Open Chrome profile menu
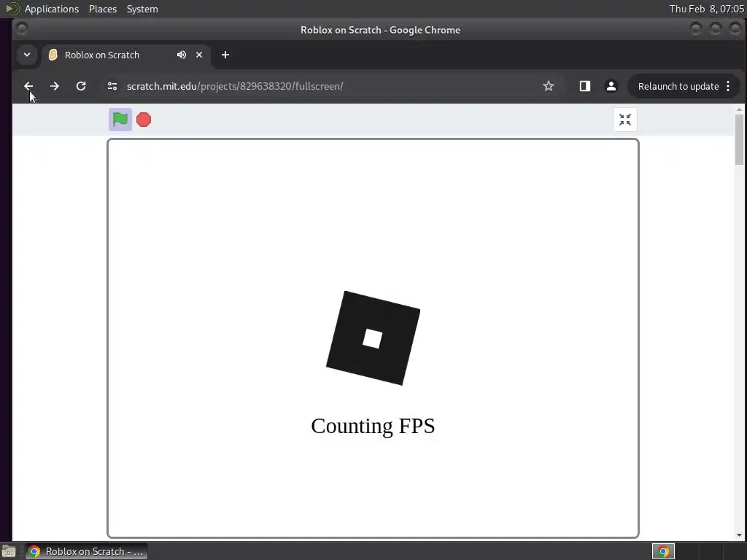The image size is (747, 560). 611,86
